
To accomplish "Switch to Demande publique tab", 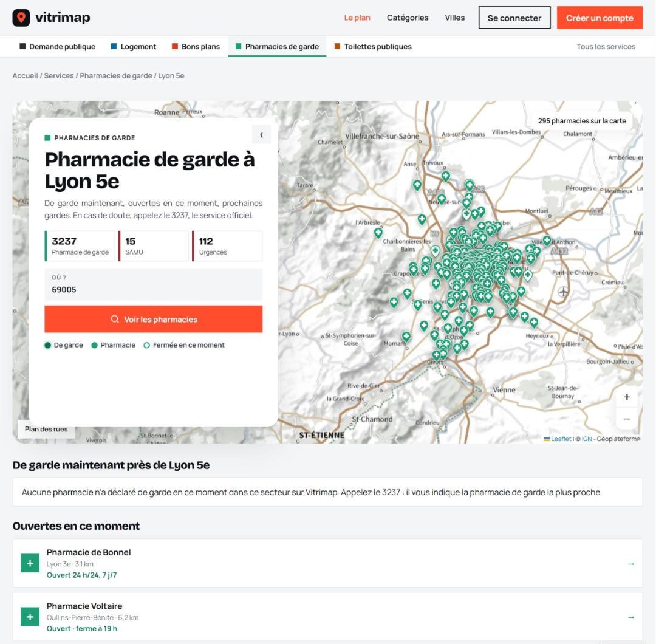I will 57,46.
